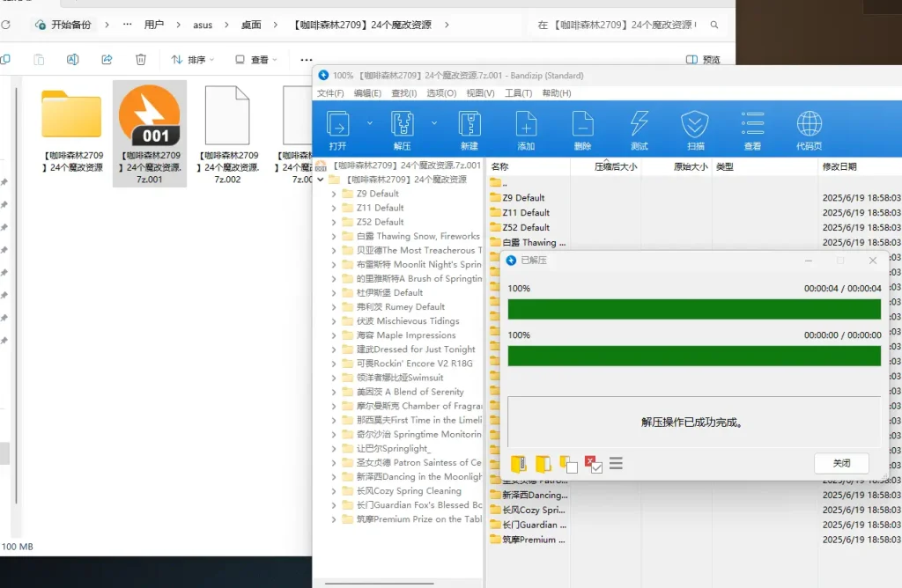The image size is (902, 588).
Task: Click the Code page (代码页) globe icon
Action: (x=809, y=130)
